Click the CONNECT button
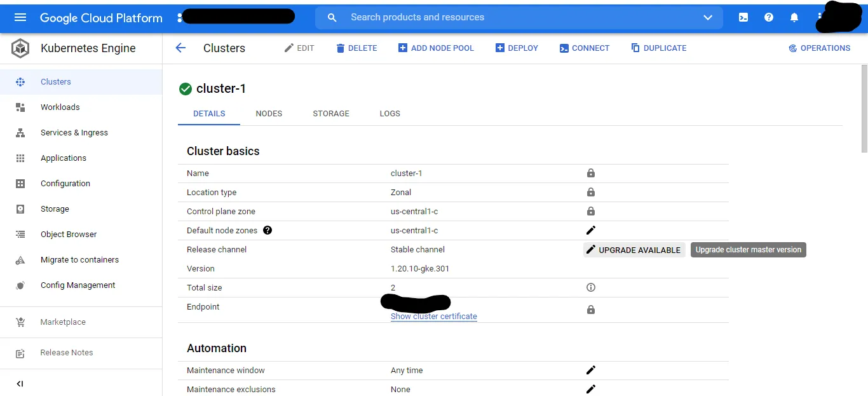The image size is (868, 396). coord(585,48)
